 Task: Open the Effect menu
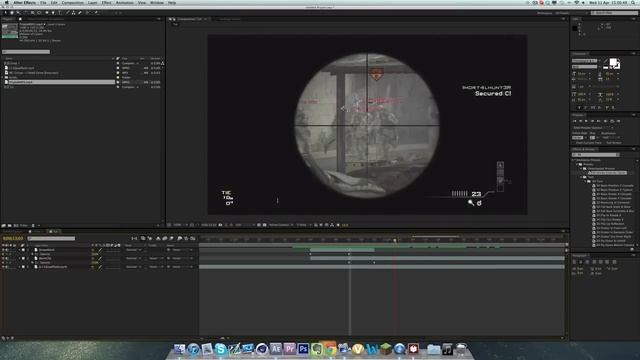(107, 2)
